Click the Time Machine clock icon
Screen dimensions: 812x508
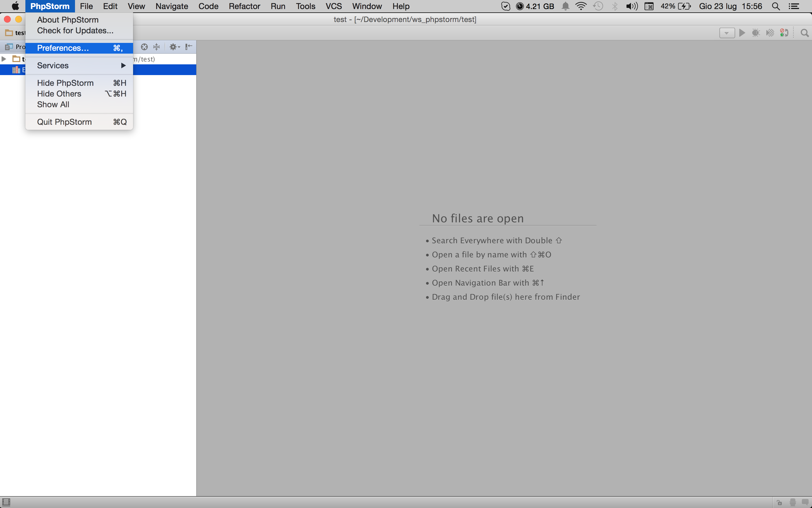[598, 6]
